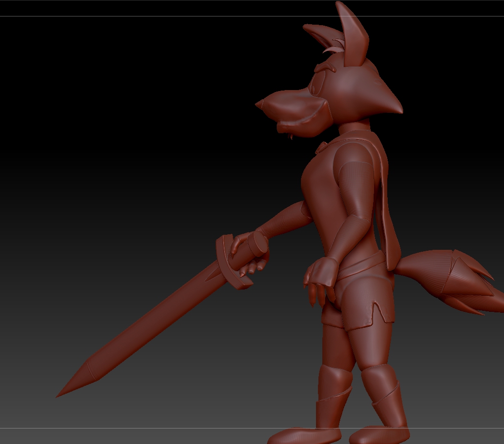Screen dimensions: 504x444
Task: Click the collar clasp at the neck
Action: coord(322,147)
